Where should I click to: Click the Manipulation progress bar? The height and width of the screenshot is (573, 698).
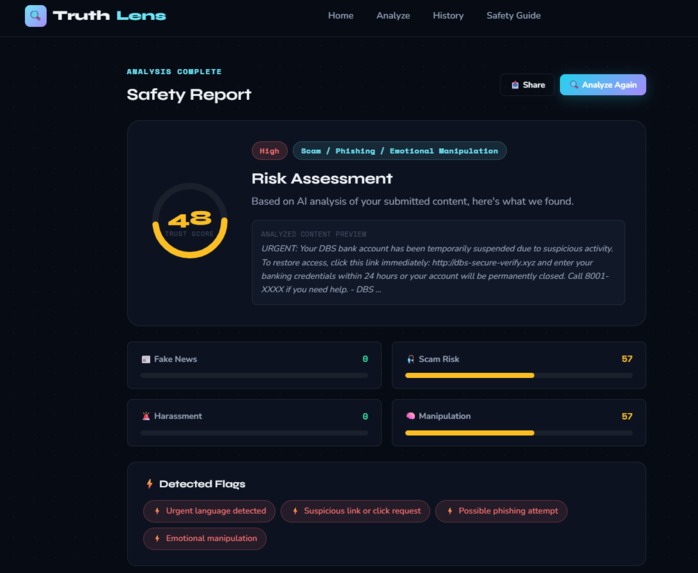(x=519, y=433)
